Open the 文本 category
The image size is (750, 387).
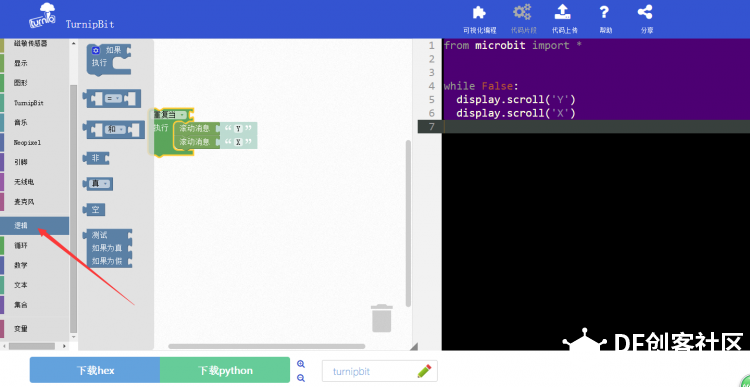(21, 285)
